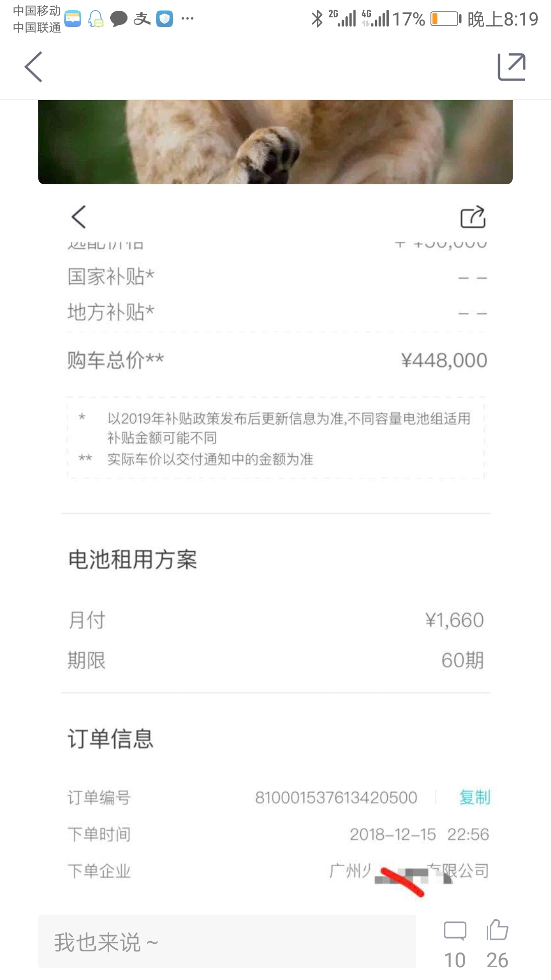
Task: Tap the shield notification icon
Action: [x=164, y=19]
